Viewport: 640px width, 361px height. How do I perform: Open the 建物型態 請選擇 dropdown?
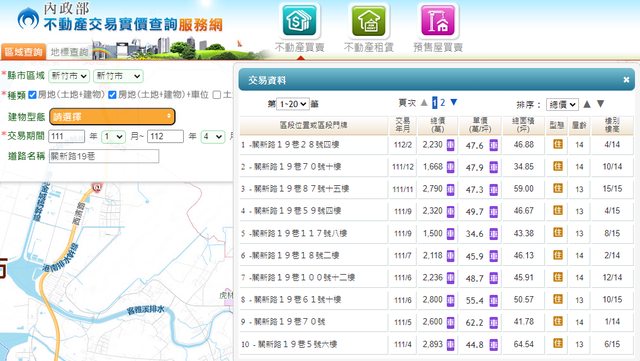click(112, 117)
